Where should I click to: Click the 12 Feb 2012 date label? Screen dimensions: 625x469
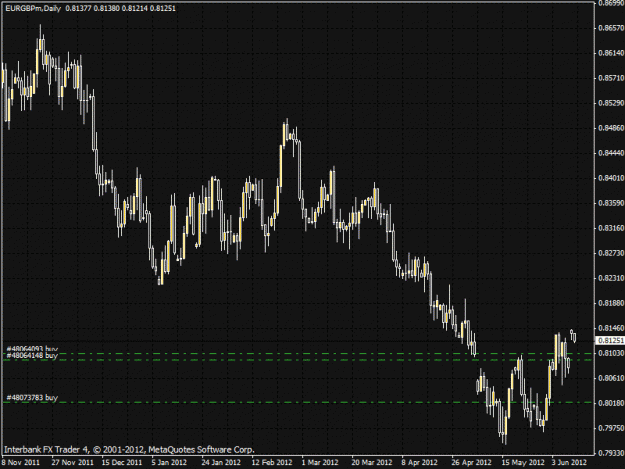point(272,463)
